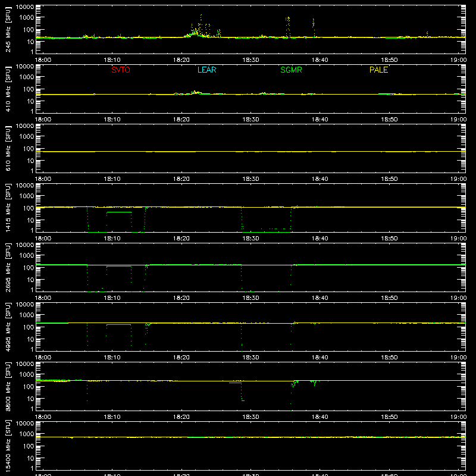Click the yellow PALE station label
Viewport: 476px width, 476px height.
click(x=378, y=70)
